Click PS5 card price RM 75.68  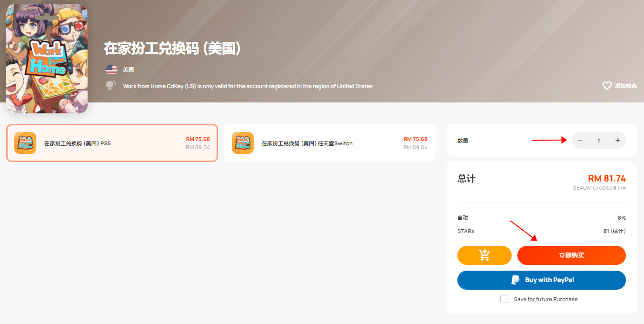coord(198,139)
